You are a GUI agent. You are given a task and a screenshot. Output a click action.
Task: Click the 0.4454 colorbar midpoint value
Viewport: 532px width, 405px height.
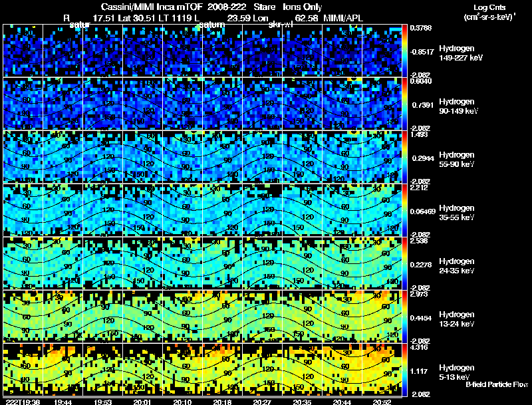(421, 318)
